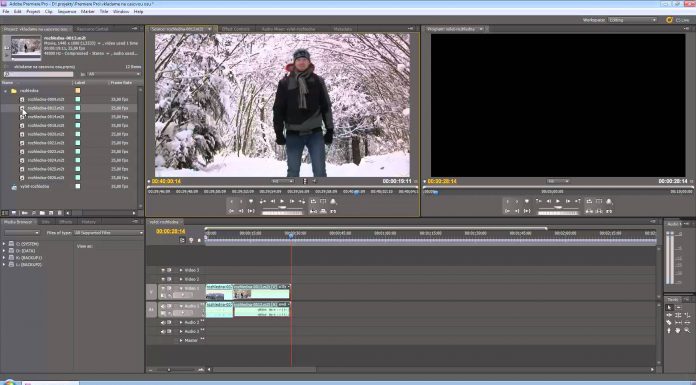Mute the Audio 1 track

tap(163, 306)
